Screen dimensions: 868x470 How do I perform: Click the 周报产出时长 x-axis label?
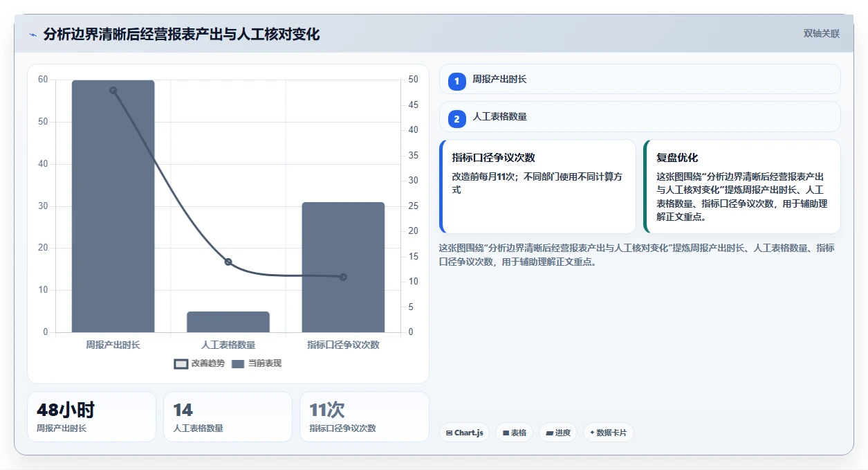[113, 344]
